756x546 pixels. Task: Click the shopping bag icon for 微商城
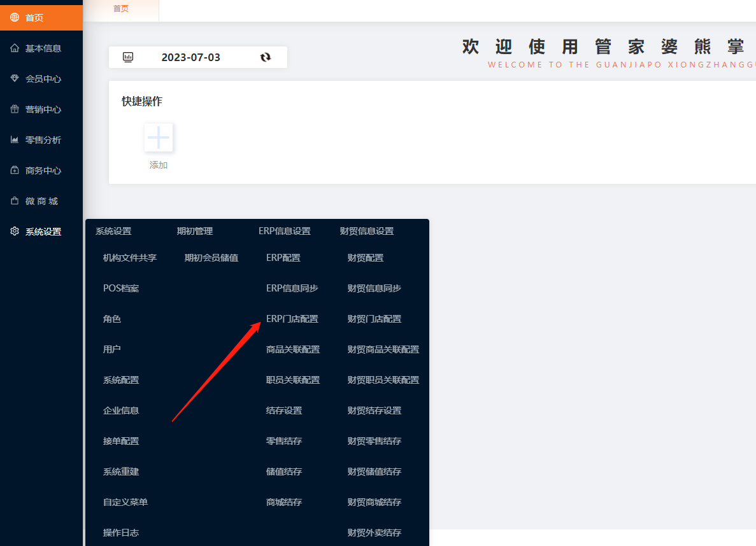(15, 201)
